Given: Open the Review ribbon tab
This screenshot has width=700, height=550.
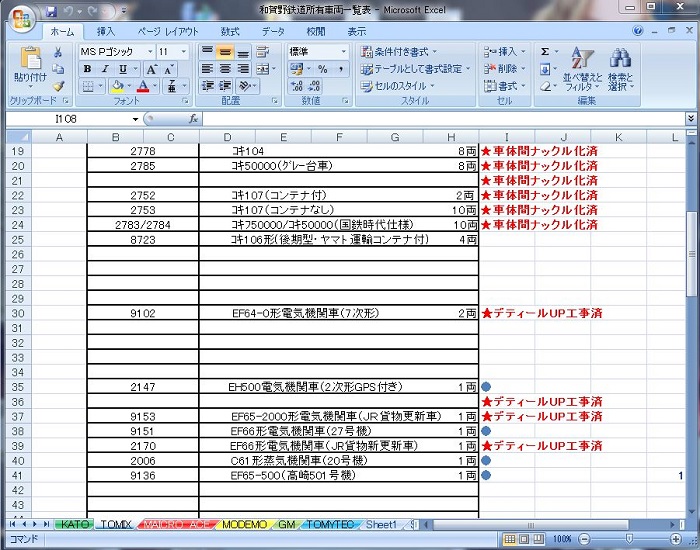Looking at the screenshot, I should (316, 31).
